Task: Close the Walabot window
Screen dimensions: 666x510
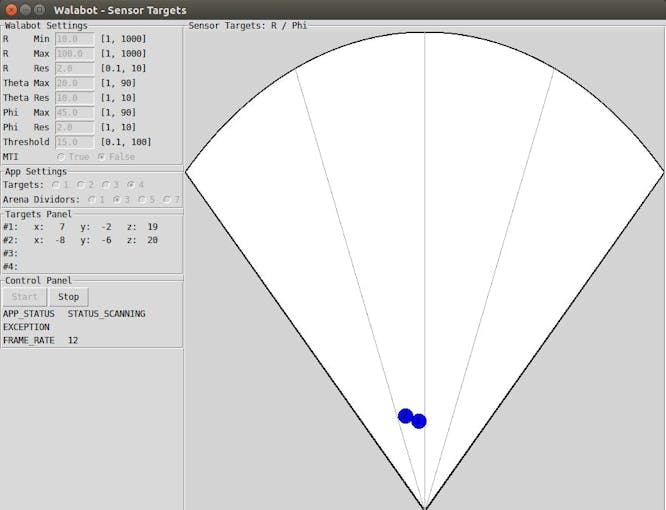Action: (11, 10)
